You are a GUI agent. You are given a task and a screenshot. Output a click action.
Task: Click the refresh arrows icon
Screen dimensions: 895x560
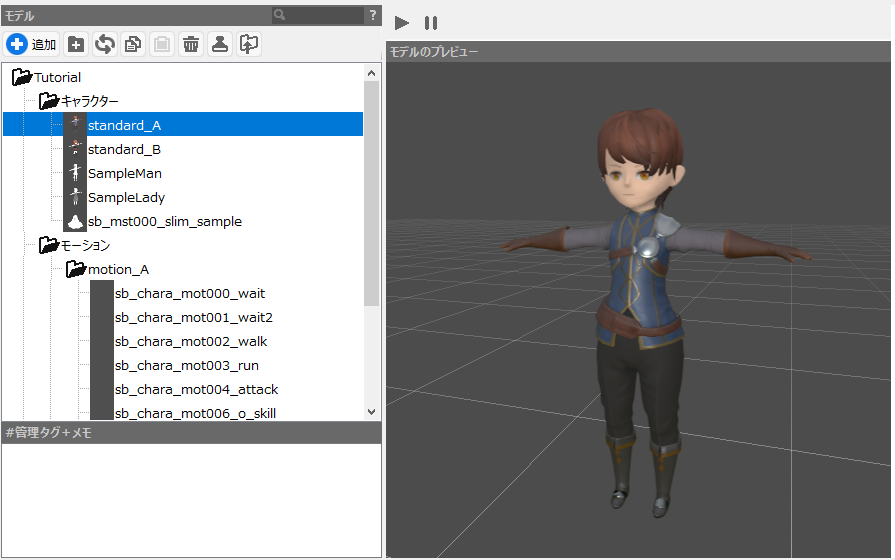tap(104, 44)
